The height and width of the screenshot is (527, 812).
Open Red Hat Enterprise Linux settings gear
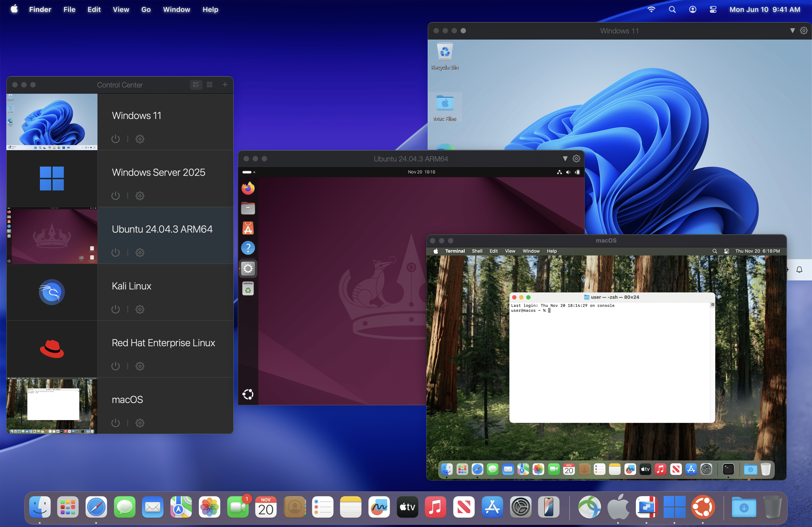pos(140,366)
